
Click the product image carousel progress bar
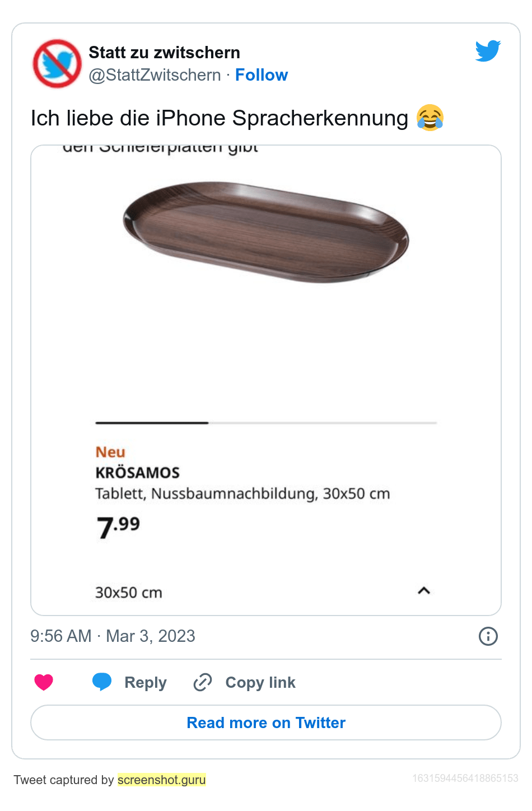pyautogui.click(x=266, y=423)
